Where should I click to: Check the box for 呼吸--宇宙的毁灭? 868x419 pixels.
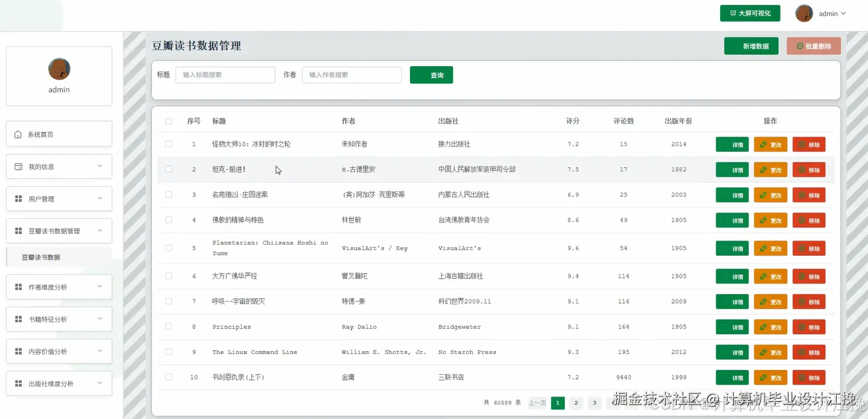(168, 301)
